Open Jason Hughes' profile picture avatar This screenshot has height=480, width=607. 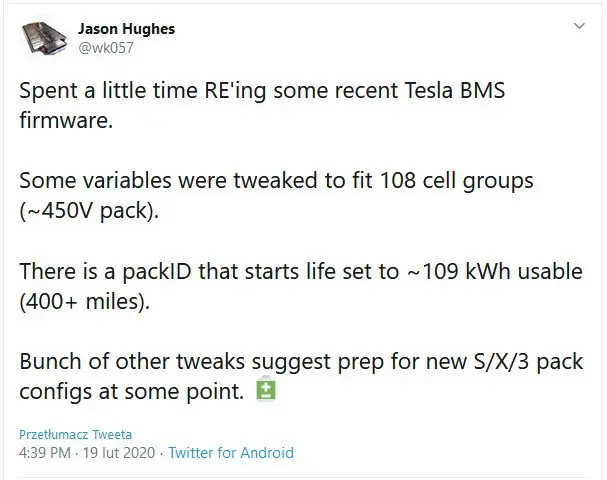[x=43, y=37]
